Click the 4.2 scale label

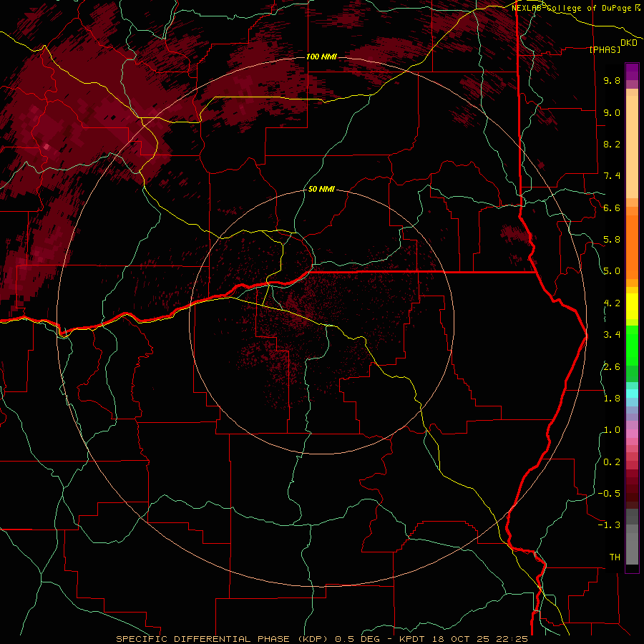(612, 303)
